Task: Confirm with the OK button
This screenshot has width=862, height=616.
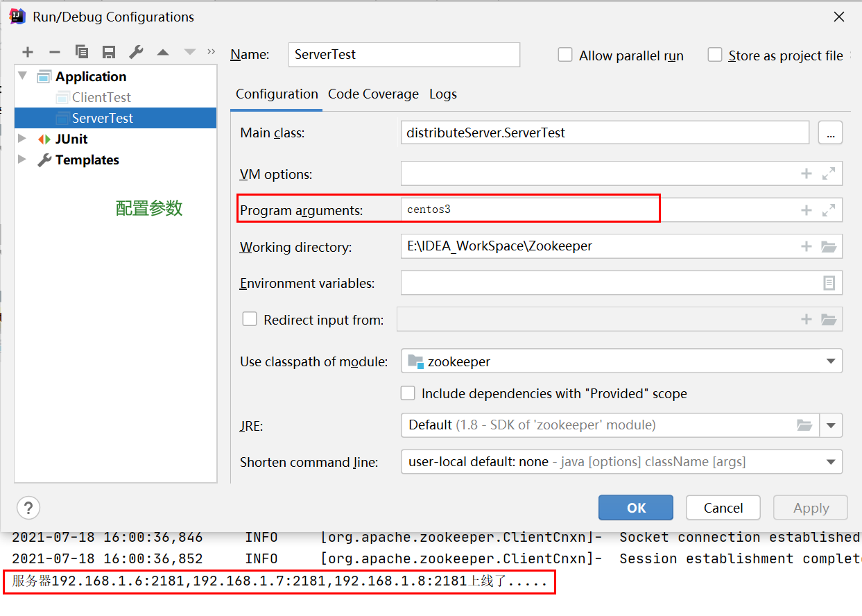Action: [x=636, y=508]
